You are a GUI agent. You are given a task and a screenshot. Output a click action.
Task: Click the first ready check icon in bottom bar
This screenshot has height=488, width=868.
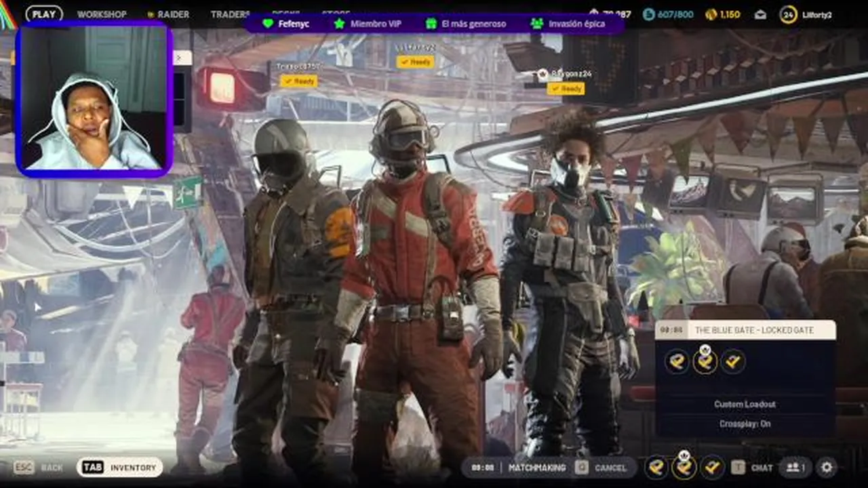tap(656, 467)
